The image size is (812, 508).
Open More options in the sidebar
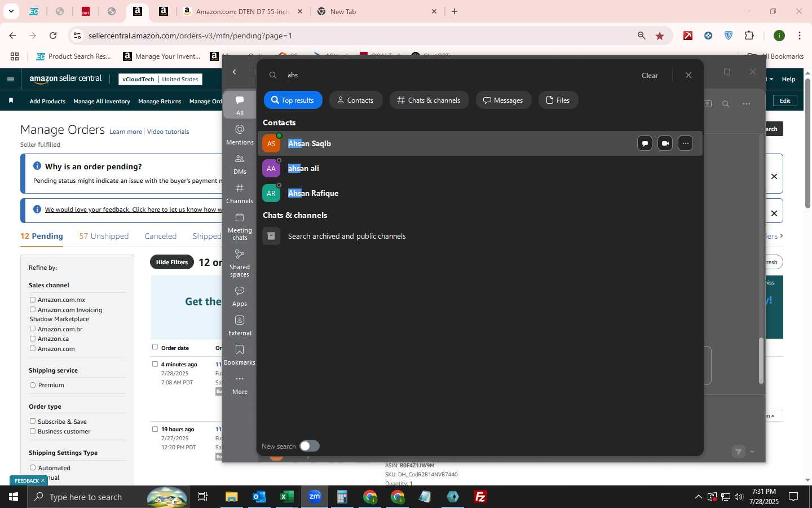pyautogui.click(x=240, y=384)
